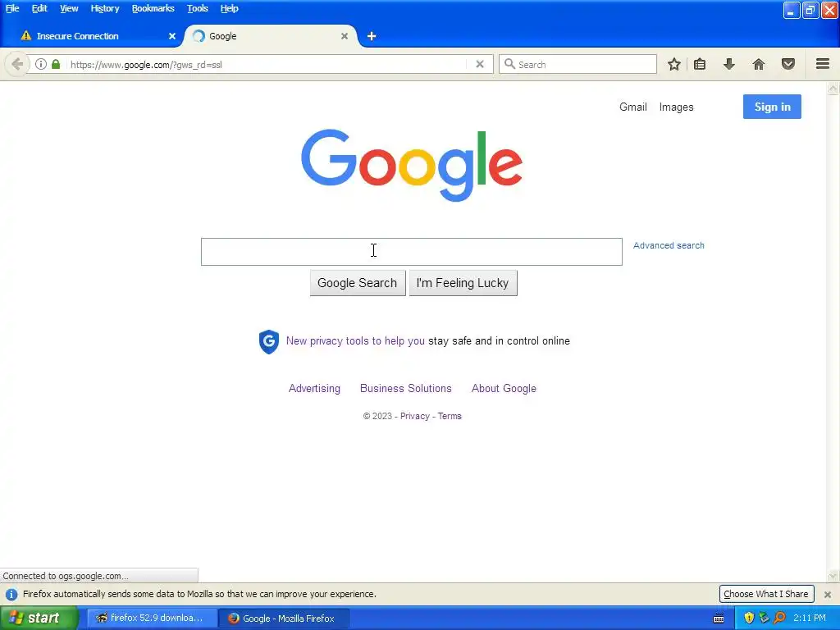
Task: Open the Advanced search link
Action: (669, 245)
